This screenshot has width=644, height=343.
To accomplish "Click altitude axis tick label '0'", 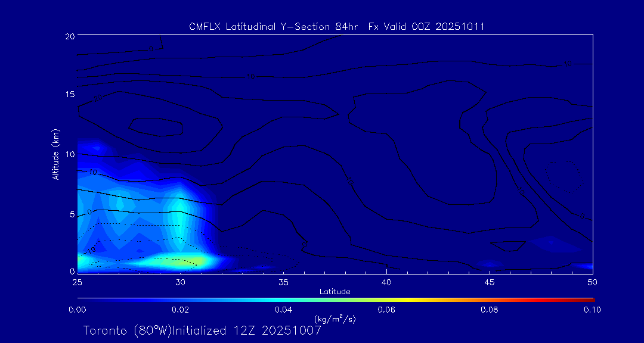I will tap(72, 271).
